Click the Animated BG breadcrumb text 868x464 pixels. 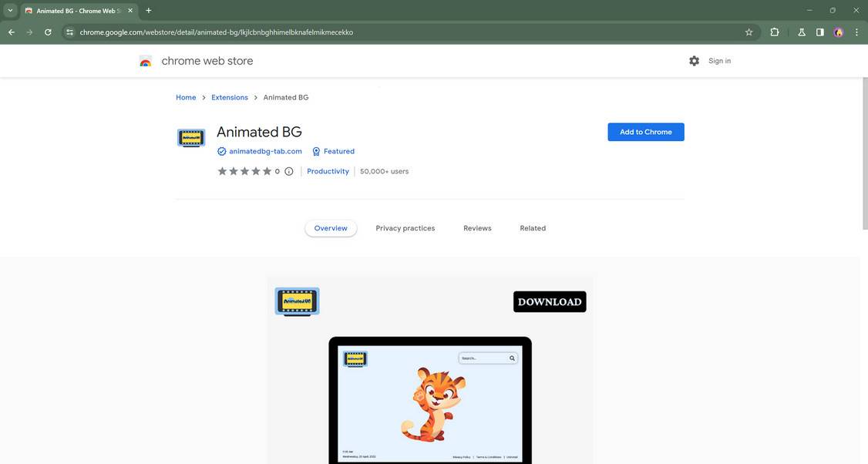tap(286, 97)
